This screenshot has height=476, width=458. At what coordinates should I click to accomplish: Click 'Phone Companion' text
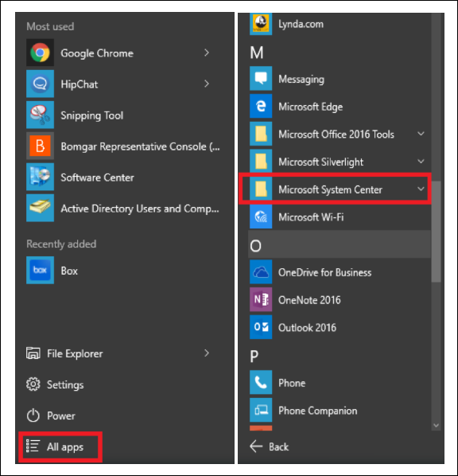click(x=318, y=411)
